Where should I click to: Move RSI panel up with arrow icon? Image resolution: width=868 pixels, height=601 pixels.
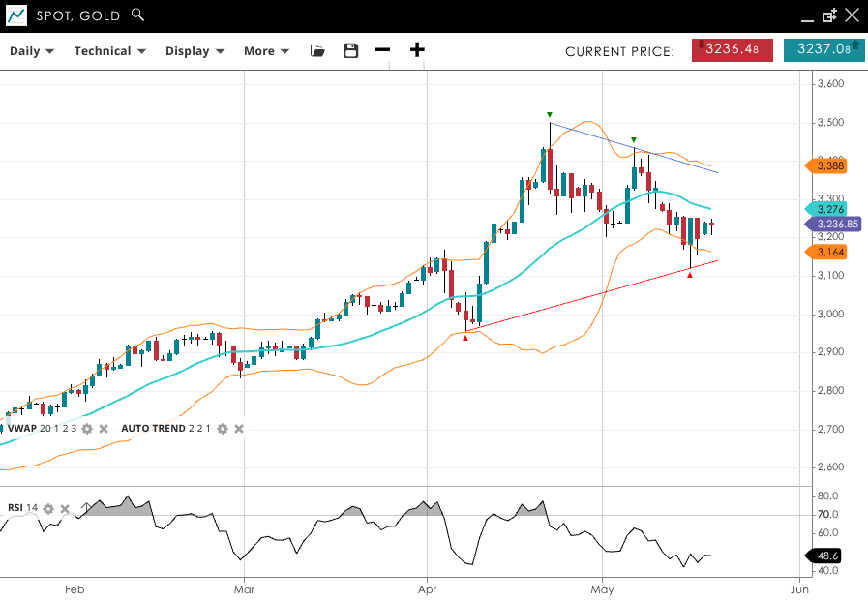coord(85,508)
